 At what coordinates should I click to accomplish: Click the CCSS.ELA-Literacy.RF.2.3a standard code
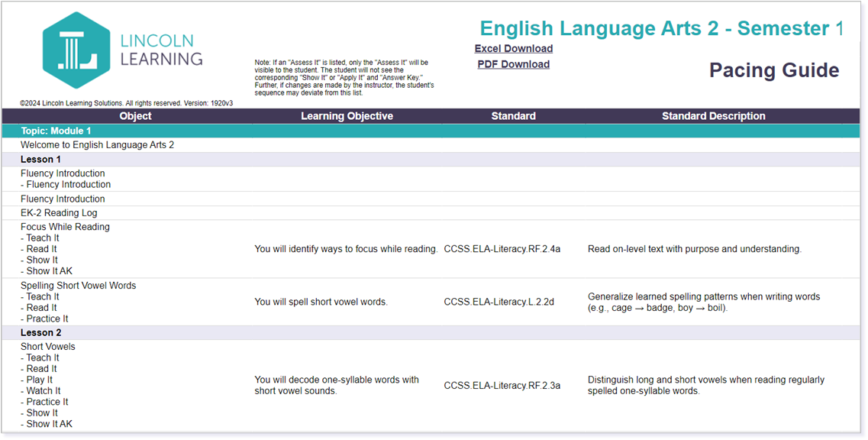click(502, 386)
